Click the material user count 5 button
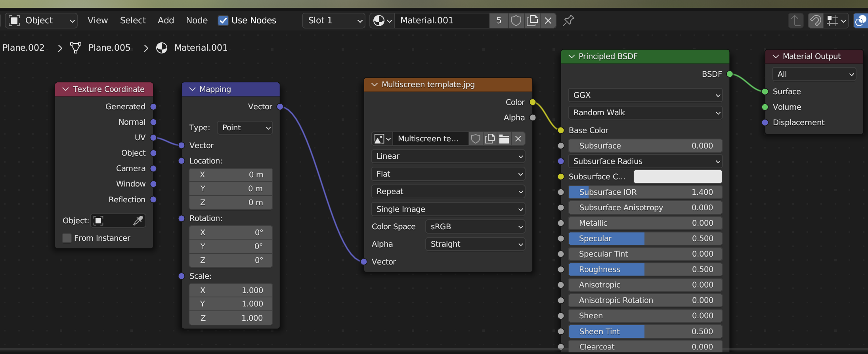 [499, 20]
